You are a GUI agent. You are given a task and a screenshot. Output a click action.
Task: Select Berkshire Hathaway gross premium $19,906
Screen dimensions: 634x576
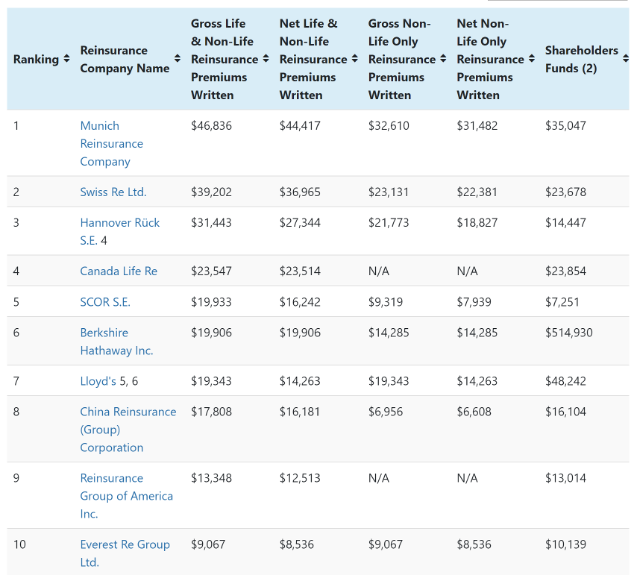coord(211,333)
